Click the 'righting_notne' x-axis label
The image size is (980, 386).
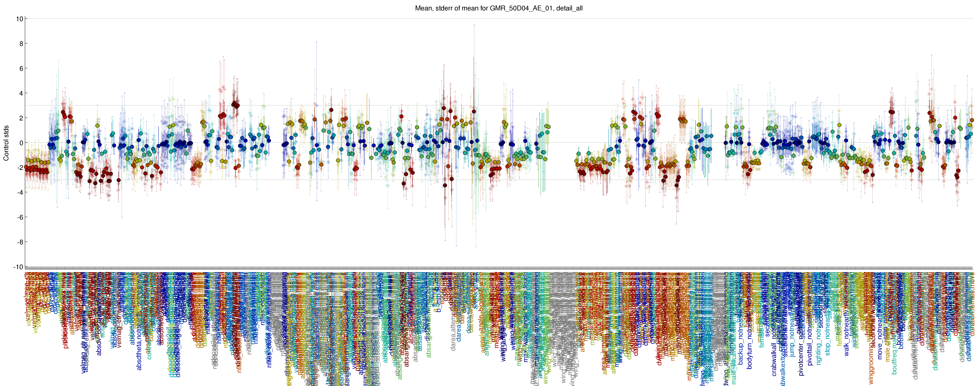pos(819,344)
